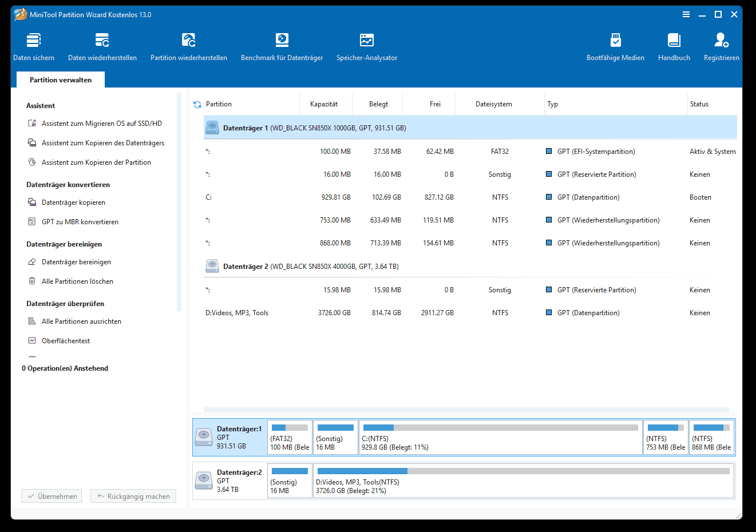This screenshot has height=532, width=756.
Task: Select Datenträger 1 header row
Action: pos(470,128)
